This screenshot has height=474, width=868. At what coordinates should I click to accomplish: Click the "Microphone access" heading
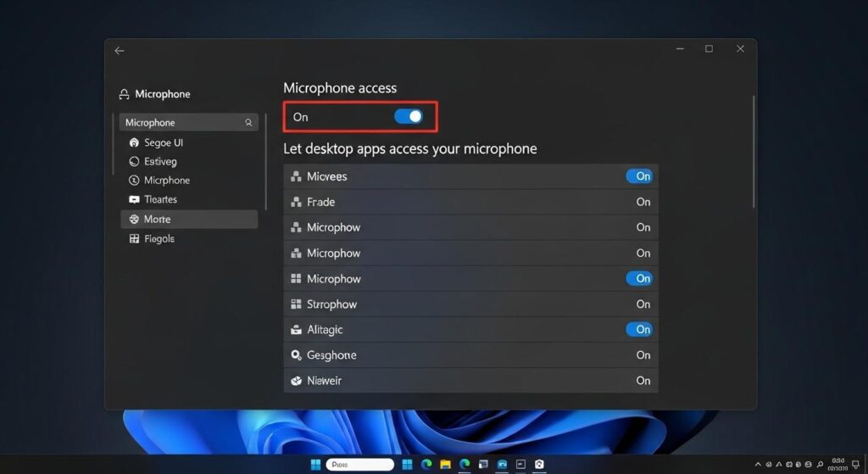tap(340, 88)
